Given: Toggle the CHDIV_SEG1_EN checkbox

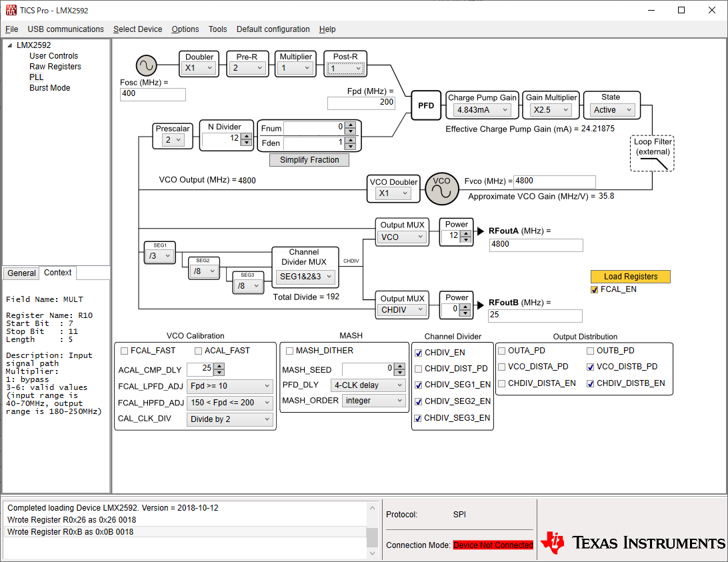Looking at the screenshot, I should (x=418, y=385).
